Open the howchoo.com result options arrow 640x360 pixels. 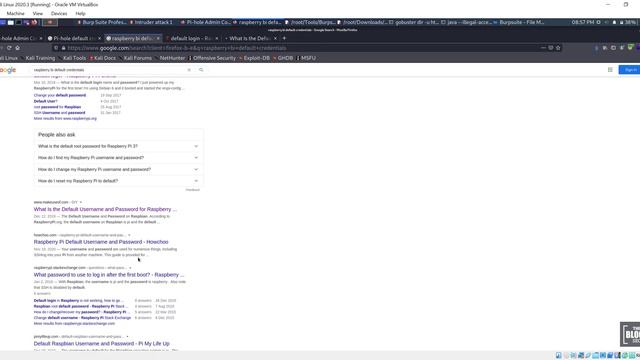129,235
